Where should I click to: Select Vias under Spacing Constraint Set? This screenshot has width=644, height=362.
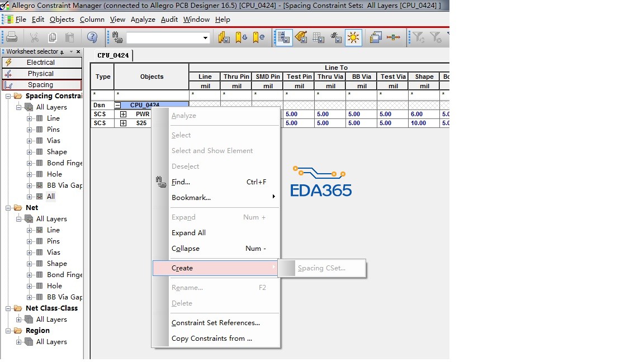click(x=54, y=141)
